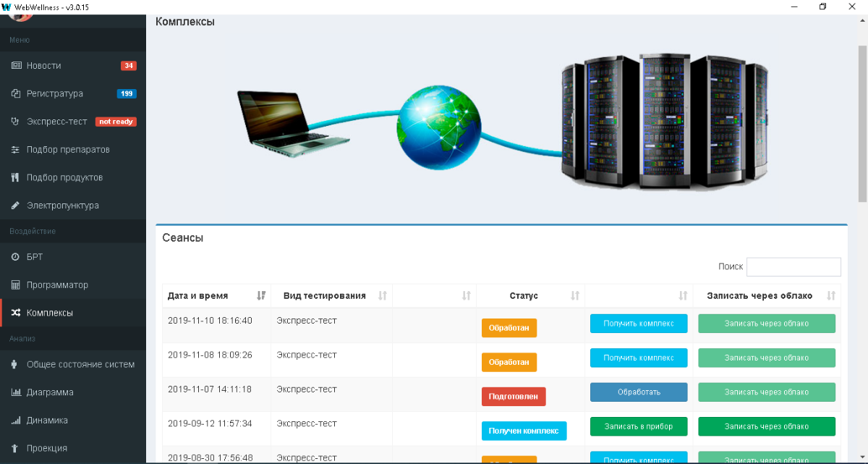The image size is (868, 464).
Task: Click the WebWellness - v3.0.15 window title
Action: click(x=50, y=7)
